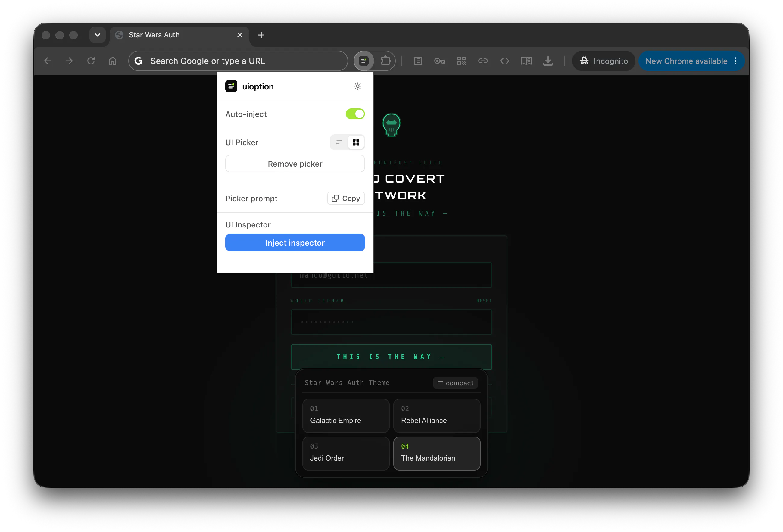The width and height of the screenshot is (783, 532).
Task: Click the Picker prompt label
Action: click(251, 199)
